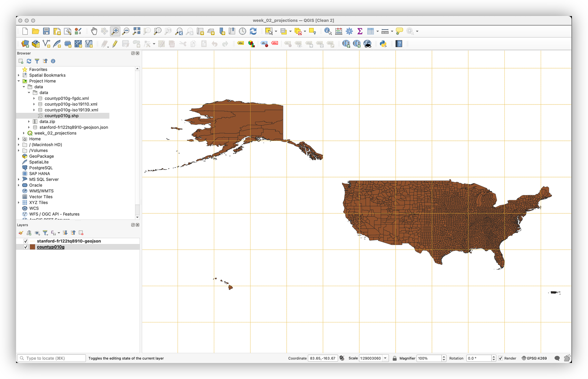Click the Identify Features tool
This screenshot has width=588, height=379.
(x=328, y=31)
